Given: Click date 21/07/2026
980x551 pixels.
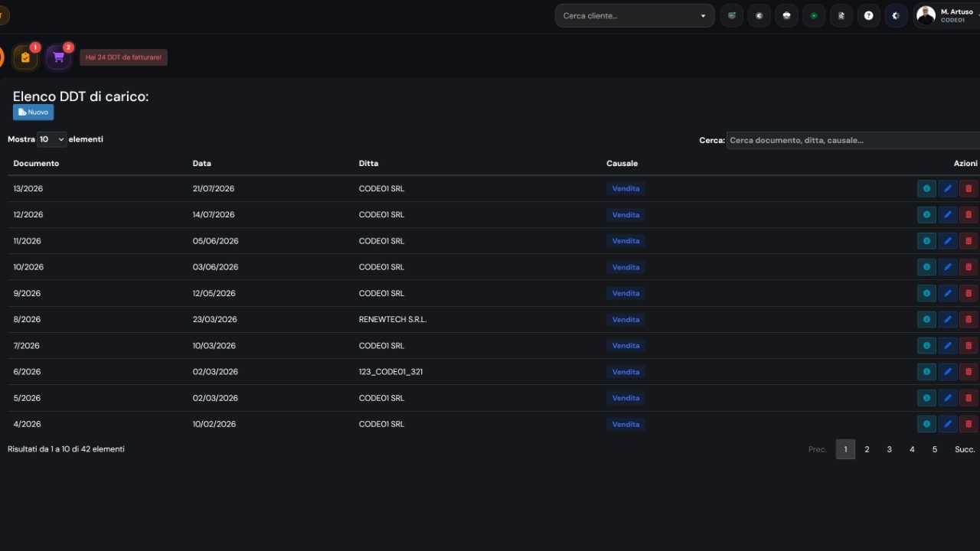Looking at the screenshot, I should click(214, 188).
